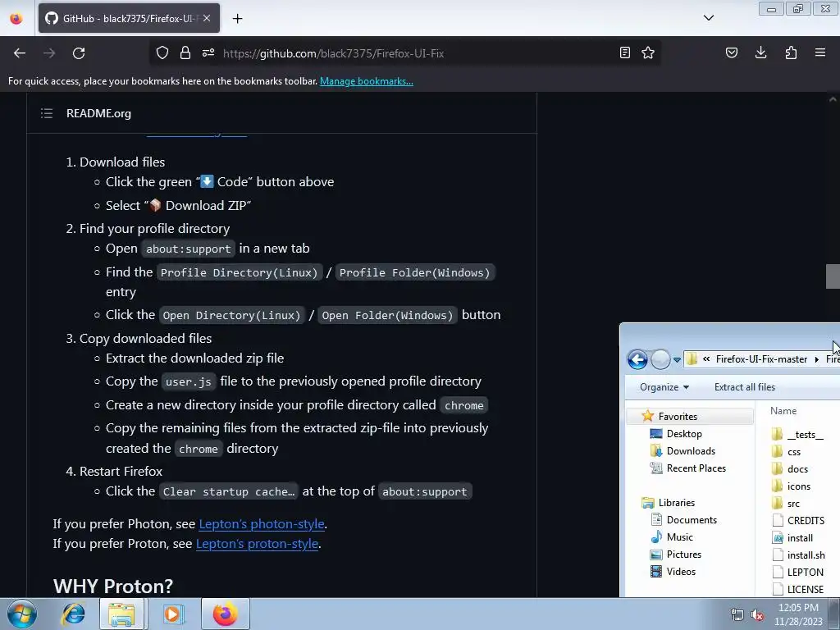Click the about:support code text
Image resolution: width=840 pixels, height=630 pixels.
[x=189, y=249]
